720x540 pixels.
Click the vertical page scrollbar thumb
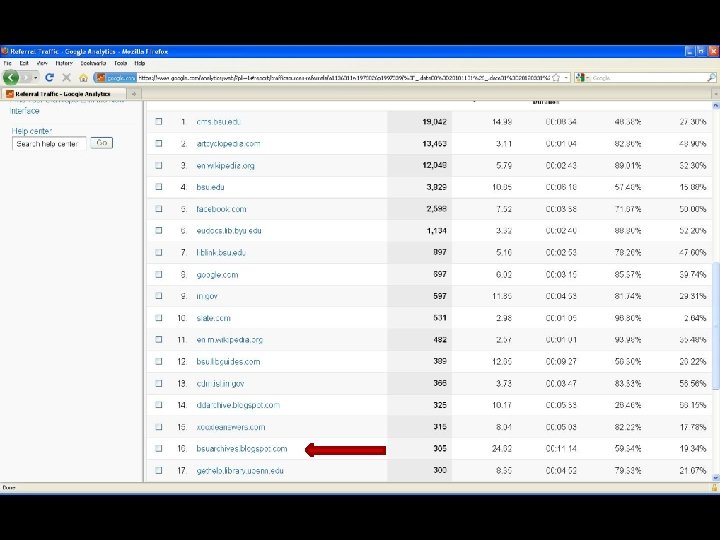tap(715, 326)
